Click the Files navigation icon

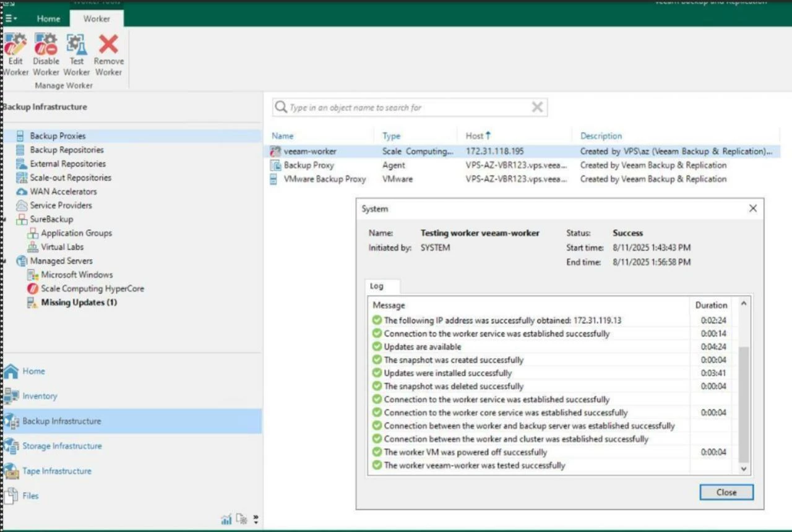coord(11,496)
